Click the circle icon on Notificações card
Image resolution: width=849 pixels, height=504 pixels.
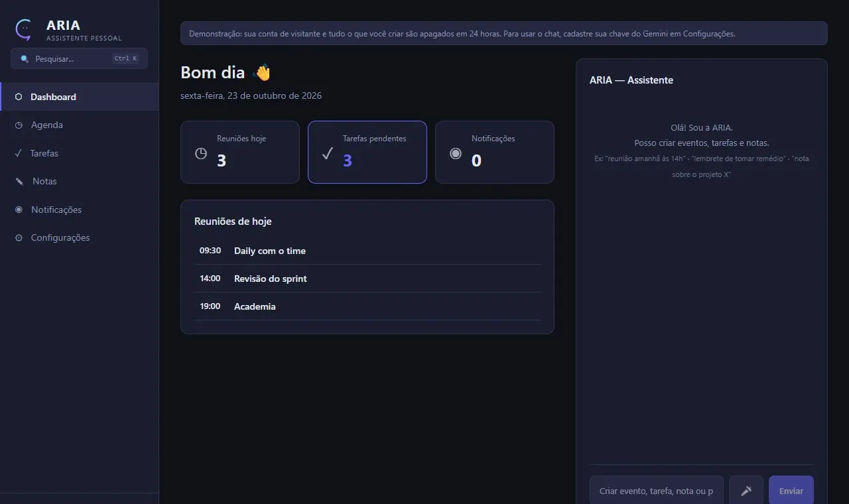[456, 153]
